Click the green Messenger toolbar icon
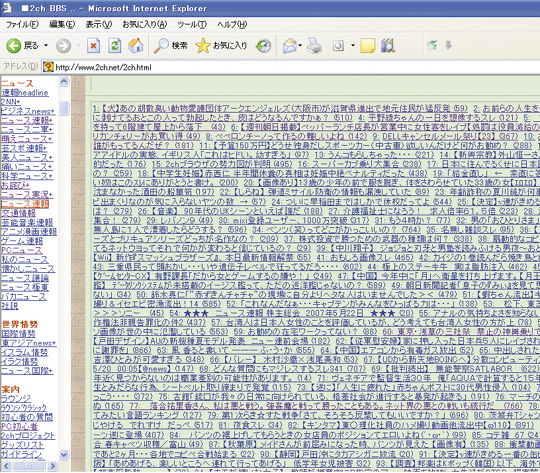 432,45
